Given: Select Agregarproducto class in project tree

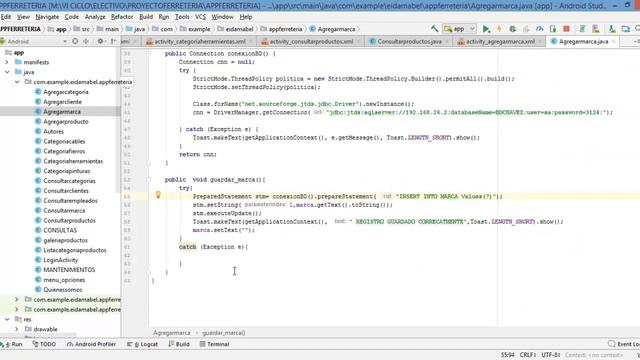Looking at the screenshot, I should coord(66,122).
